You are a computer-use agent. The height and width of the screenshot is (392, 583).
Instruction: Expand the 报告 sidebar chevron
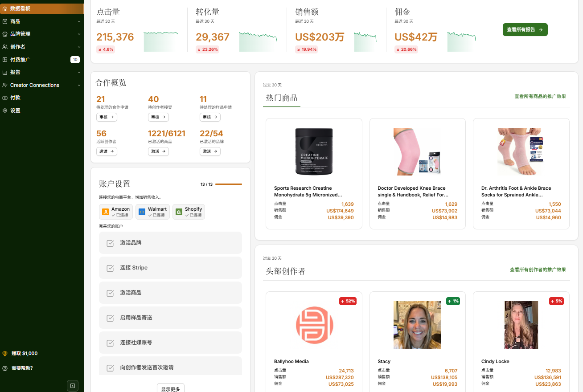click(79, 72)
